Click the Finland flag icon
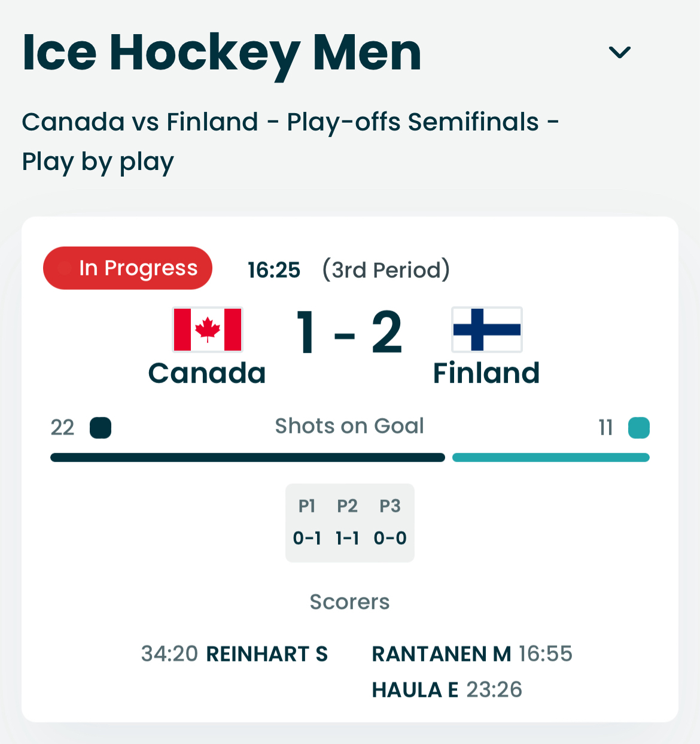Viewport: 700px width, 744px height. [x=486, y=330]
